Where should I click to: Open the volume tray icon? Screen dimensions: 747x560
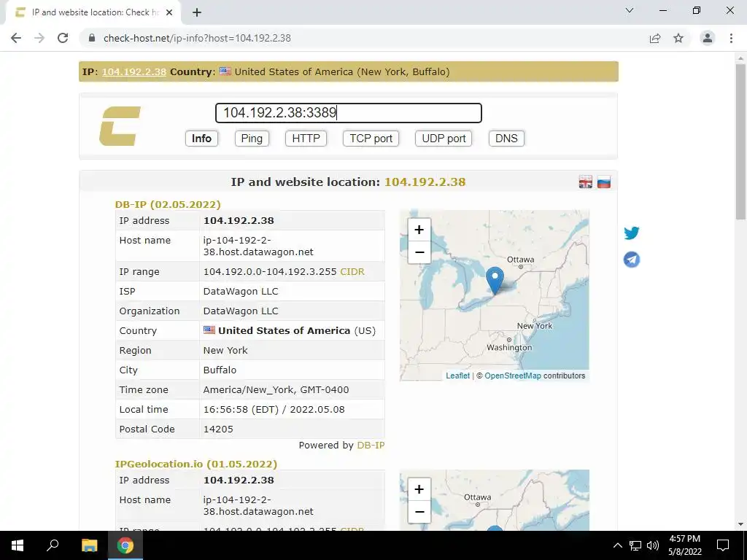[x=653, y=545]
